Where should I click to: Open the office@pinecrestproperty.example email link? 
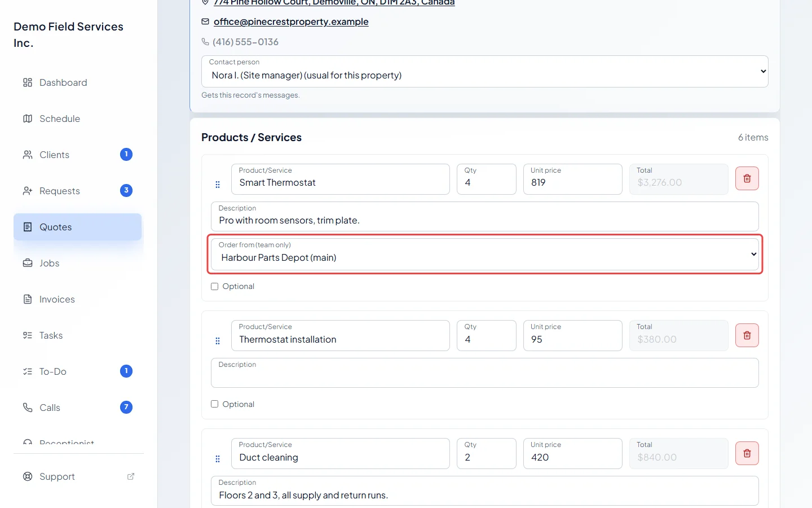[291, 21]
